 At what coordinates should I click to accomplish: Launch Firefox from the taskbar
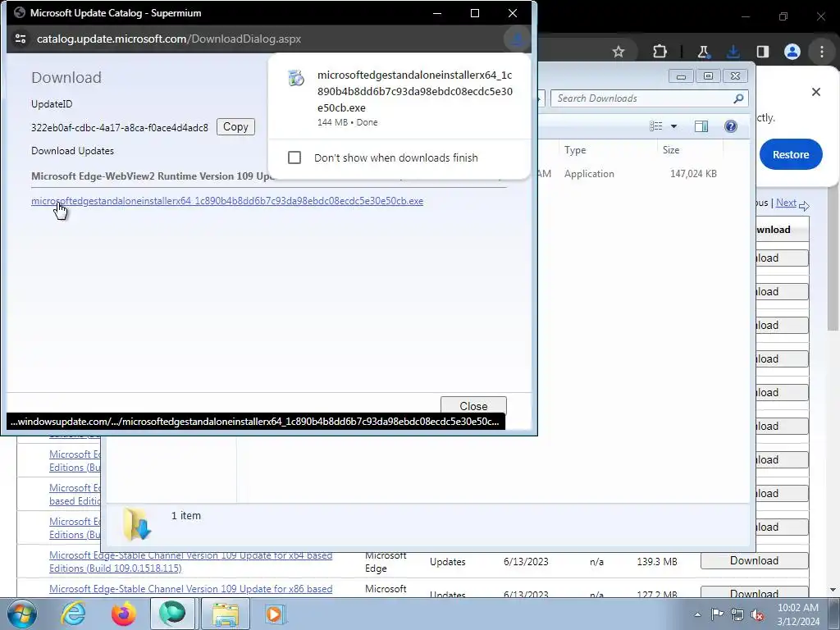pos(123,614)
